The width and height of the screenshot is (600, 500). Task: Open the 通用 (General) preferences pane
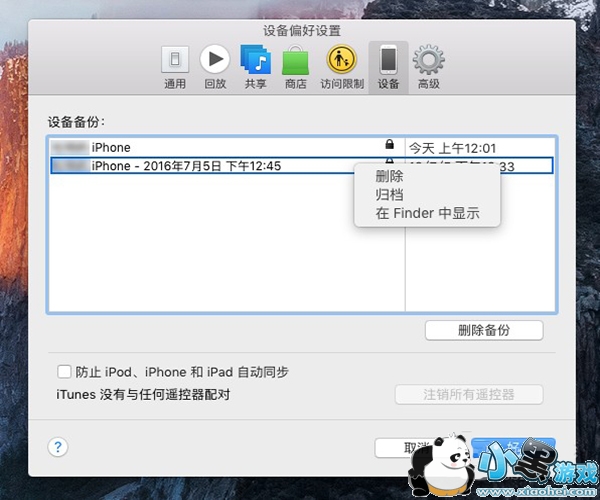175,66
